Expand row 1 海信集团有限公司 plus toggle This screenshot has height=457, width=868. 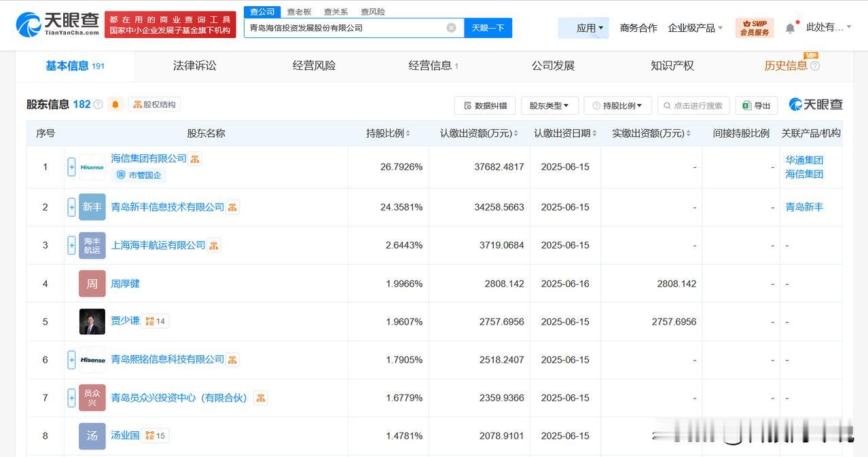click(x=71, y=167)
